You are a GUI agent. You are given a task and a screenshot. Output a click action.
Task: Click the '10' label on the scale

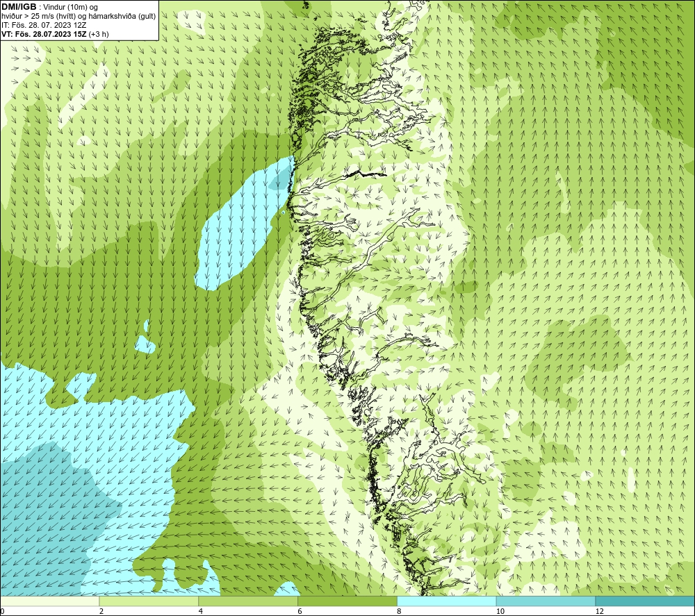[500, 612]
